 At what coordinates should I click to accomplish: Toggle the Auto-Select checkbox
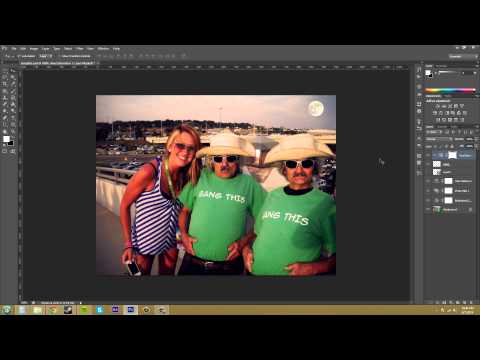19,56
